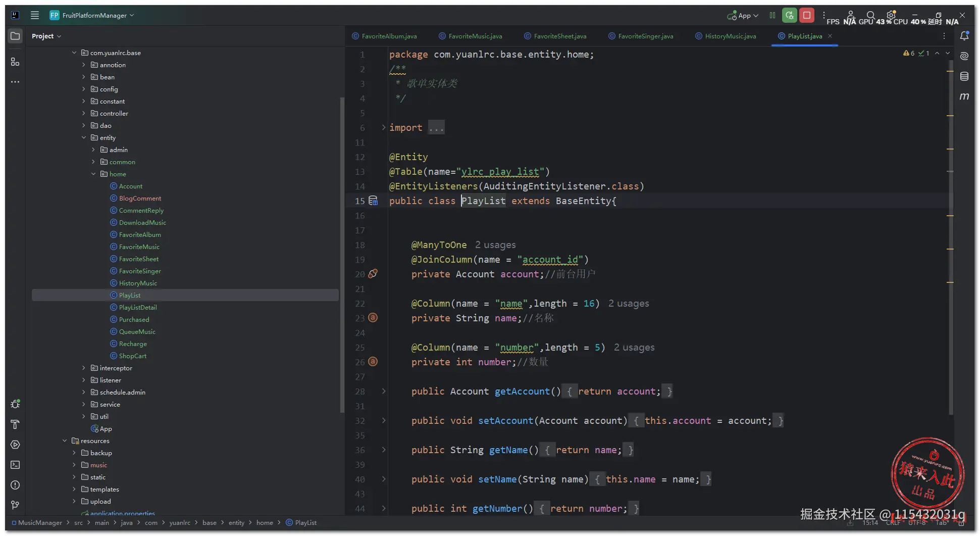The width and height of the screenshot is (980, 536).
Task: Open the FruitPlatformManager project dropdown
Action: [92, 15]
